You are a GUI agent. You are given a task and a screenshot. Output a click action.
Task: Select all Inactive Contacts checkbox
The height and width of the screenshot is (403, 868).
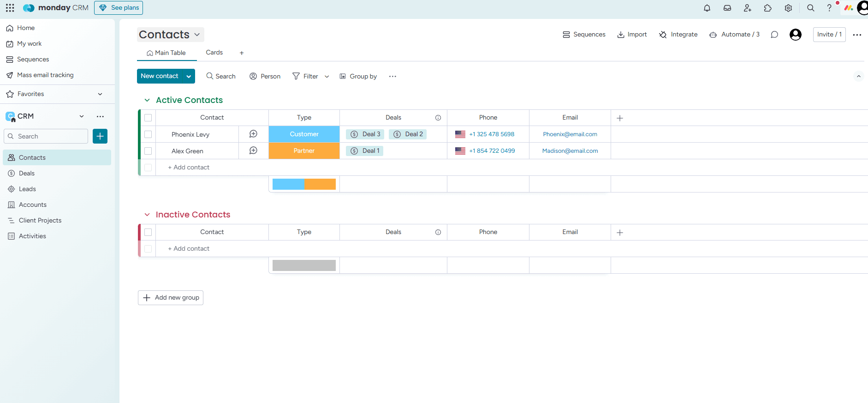(148, 232)
